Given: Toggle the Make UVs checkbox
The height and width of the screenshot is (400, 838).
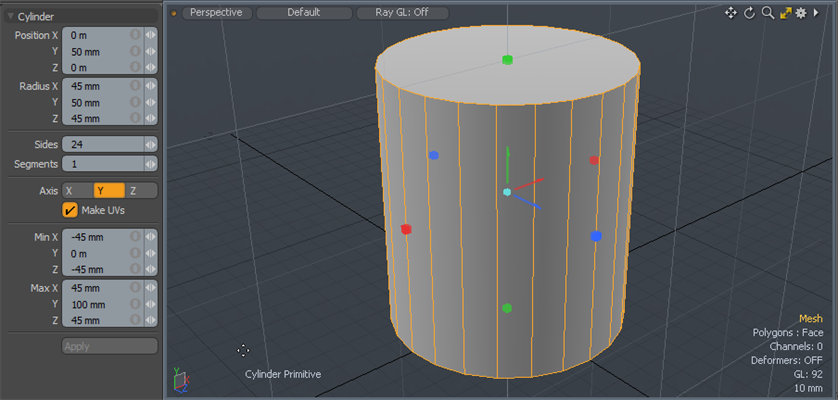Looking at the screenshot, I should point(70,210).
